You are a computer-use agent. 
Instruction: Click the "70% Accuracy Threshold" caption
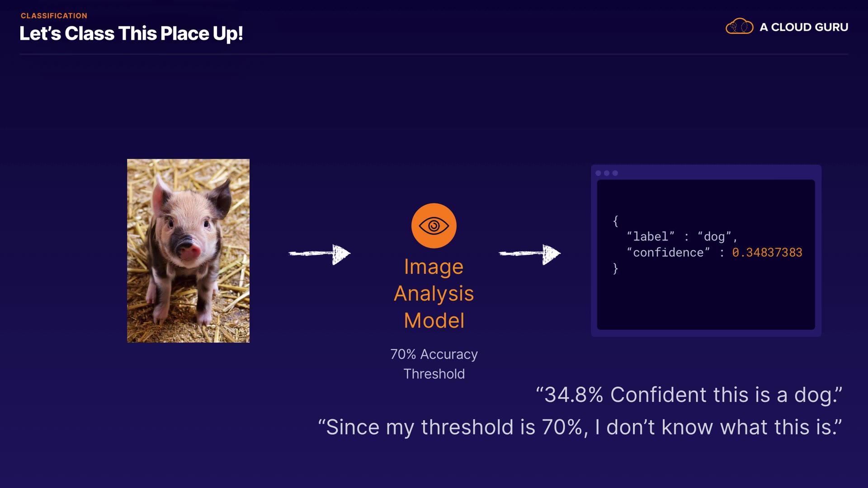click(434, 364)
